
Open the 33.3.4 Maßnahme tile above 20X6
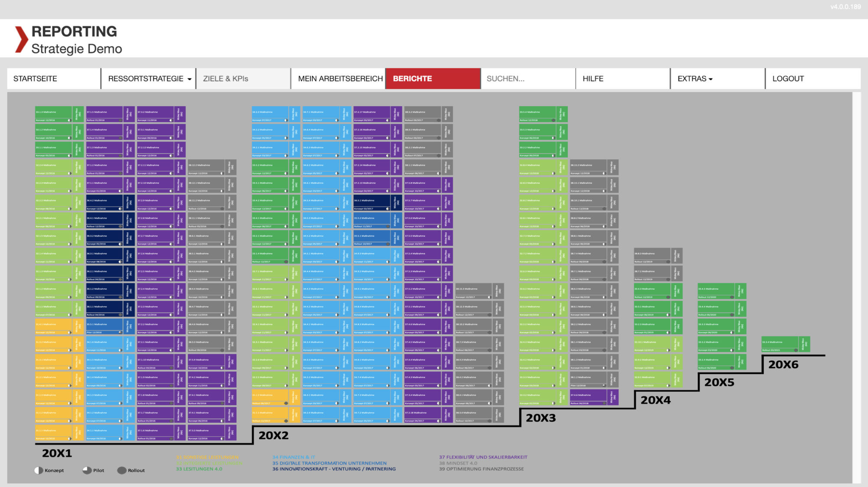786,344
